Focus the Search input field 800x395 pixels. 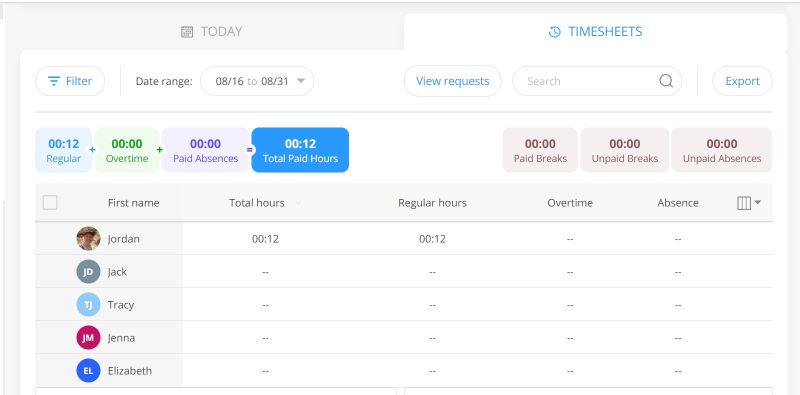click(x=597, y=81)
